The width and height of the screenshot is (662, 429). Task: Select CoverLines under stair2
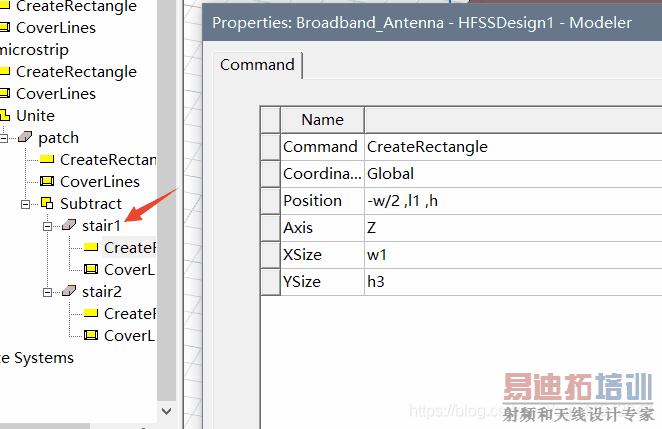[x=130, y=336]
